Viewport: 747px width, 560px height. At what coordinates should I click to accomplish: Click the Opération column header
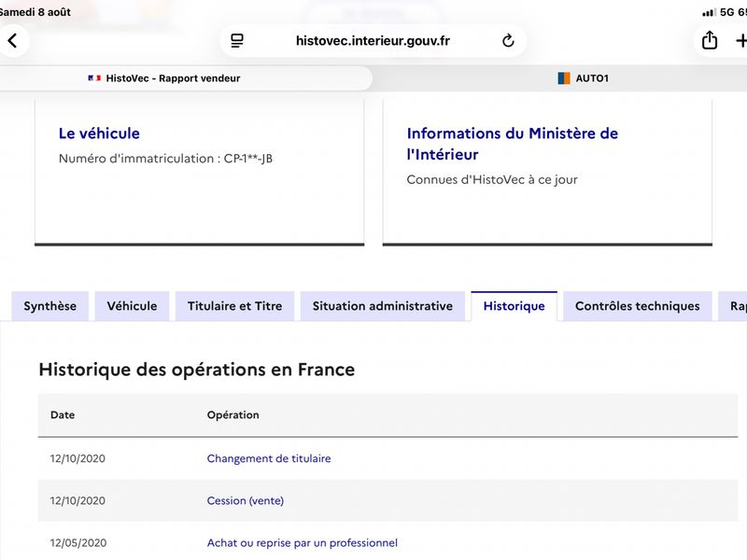click(x=233, y=414)
